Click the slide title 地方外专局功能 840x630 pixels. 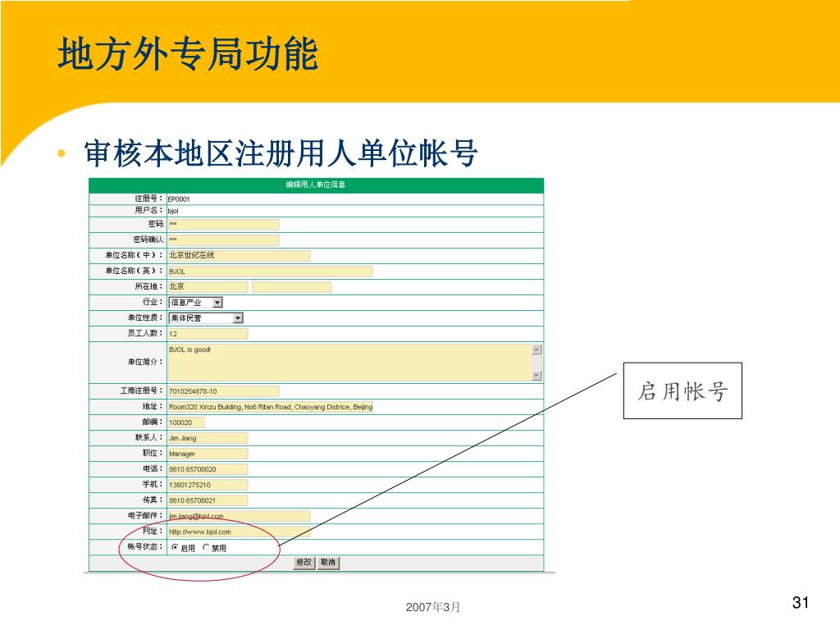(x=188, y=54)
